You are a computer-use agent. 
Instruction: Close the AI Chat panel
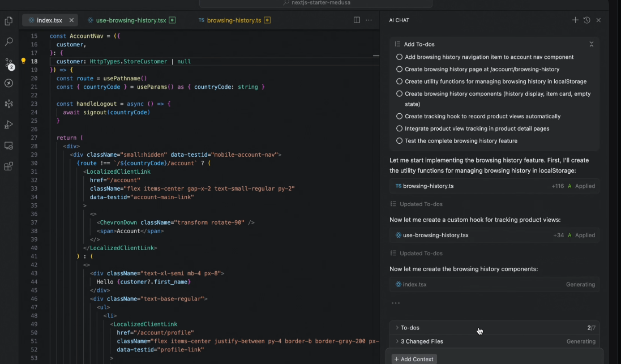pyautogui.click(x=598, y=20)
